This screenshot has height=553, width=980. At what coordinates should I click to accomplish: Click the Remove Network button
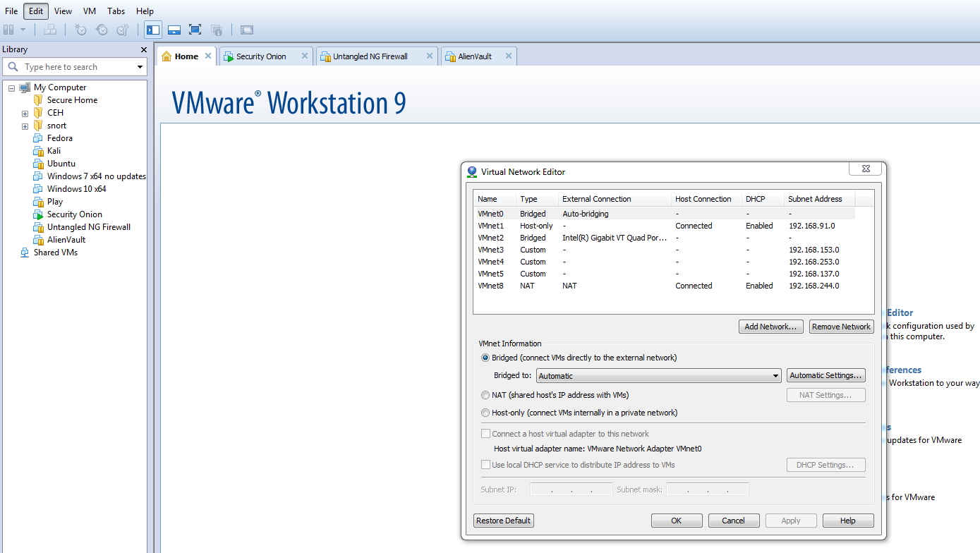point(841,327)
